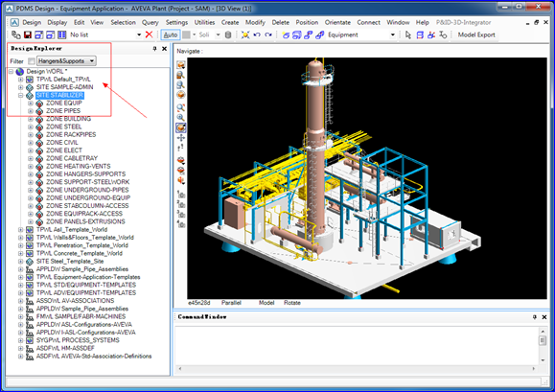This screenshot has width=555, height=392.
Task: Open the Design menu
Action: pos(32,22)
